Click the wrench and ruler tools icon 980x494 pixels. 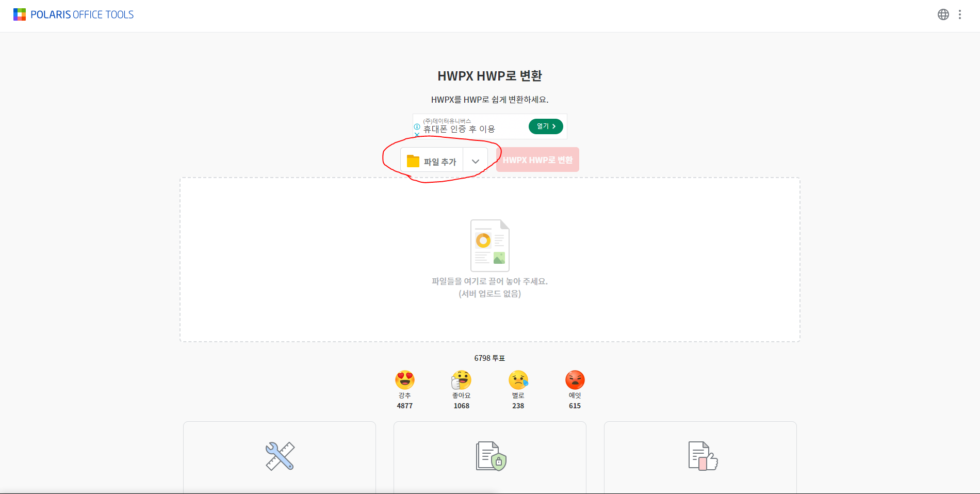pos(280,456)
